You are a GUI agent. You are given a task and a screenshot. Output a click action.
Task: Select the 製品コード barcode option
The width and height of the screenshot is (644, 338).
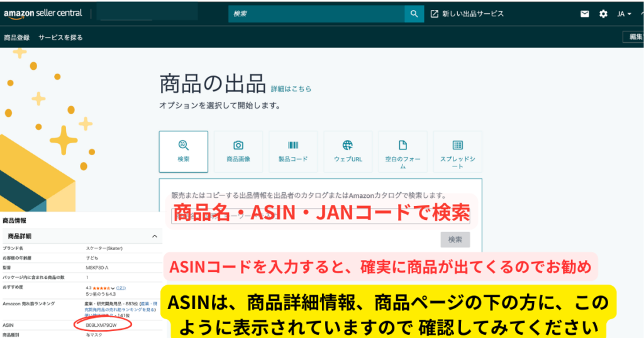[x=293, y=151]
